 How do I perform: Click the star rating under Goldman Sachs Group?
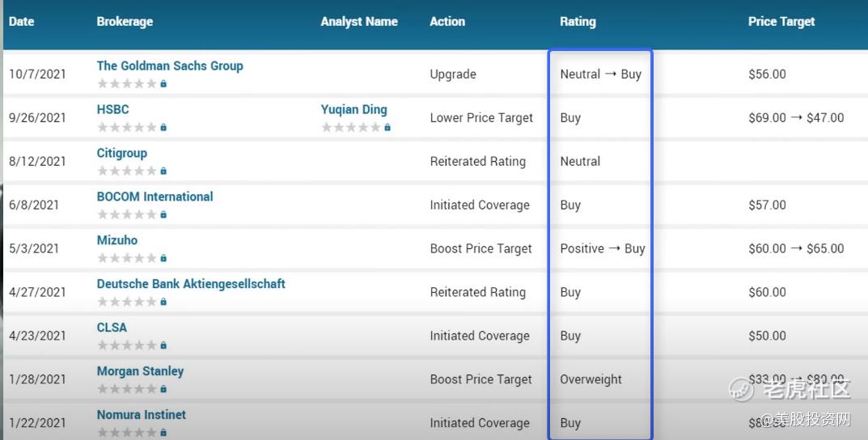coord(127,83)
